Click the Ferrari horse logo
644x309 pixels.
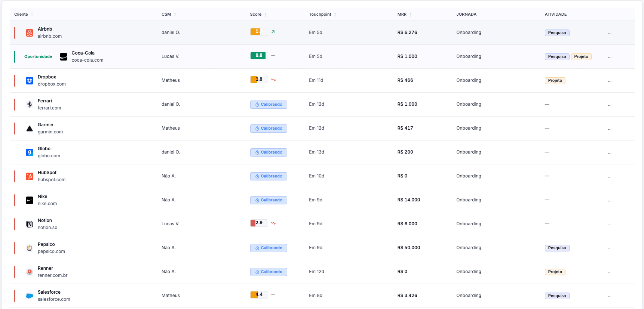point(30,105)
